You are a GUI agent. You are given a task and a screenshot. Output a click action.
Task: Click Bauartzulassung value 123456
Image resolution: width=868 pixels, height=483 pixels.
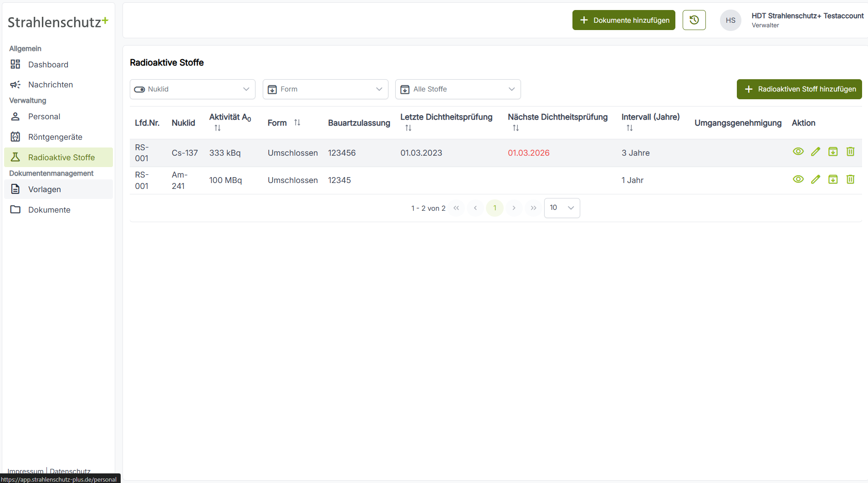(342, 153)
